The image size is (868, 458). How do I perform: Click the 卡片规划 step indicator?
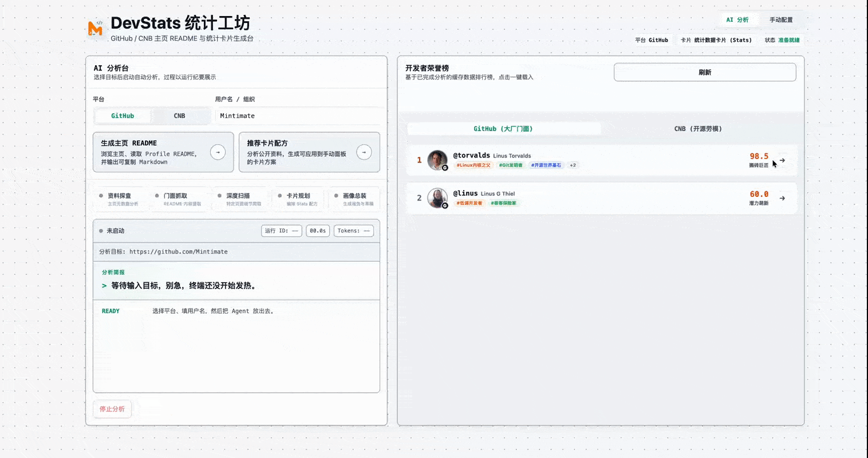point(298,199)
